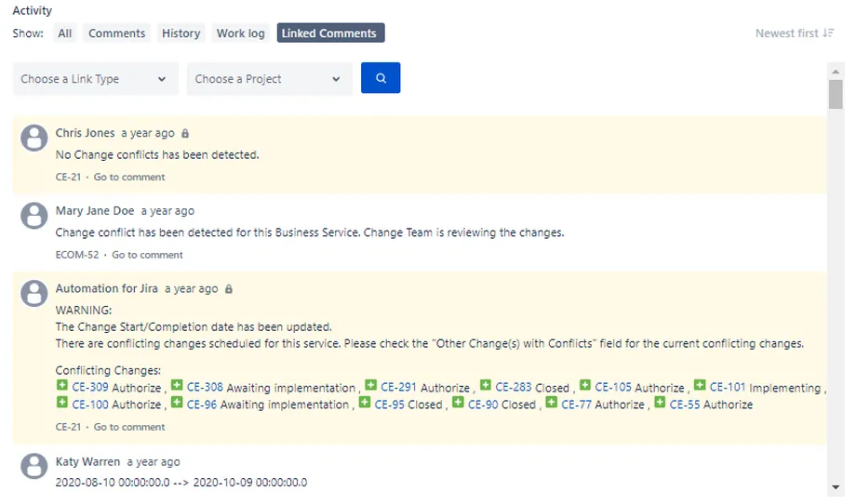Go to comment under Automation for Jira
The width and height of the screenshot is (856, 504).
(x=129, y=427)
